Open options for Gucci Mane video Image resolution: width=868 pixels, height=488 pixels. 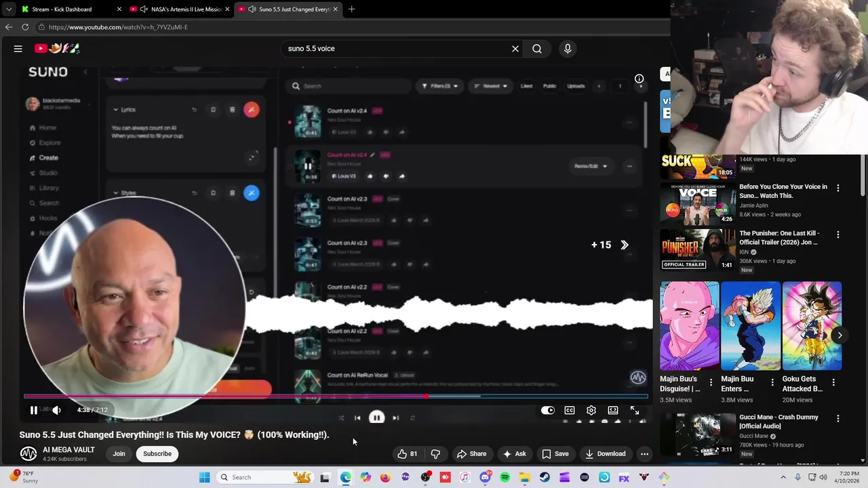[x=838, y=418]
